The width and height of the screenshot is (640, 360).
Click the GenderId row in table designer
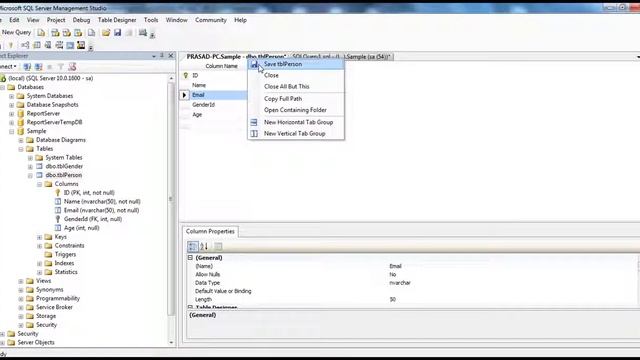tap(213, 105)
